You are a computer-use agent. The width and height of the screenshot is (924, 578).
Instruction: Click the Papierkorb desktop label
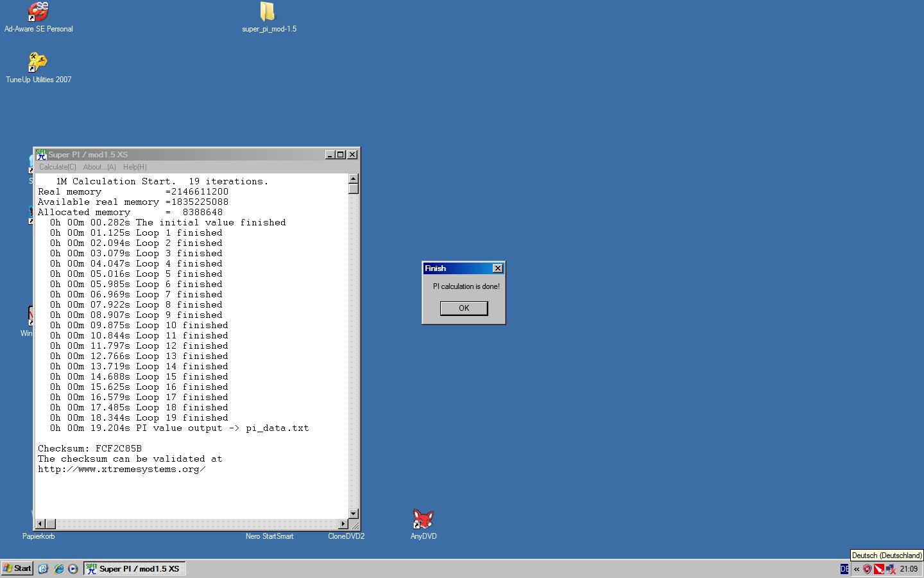click(x=38, y=536)
